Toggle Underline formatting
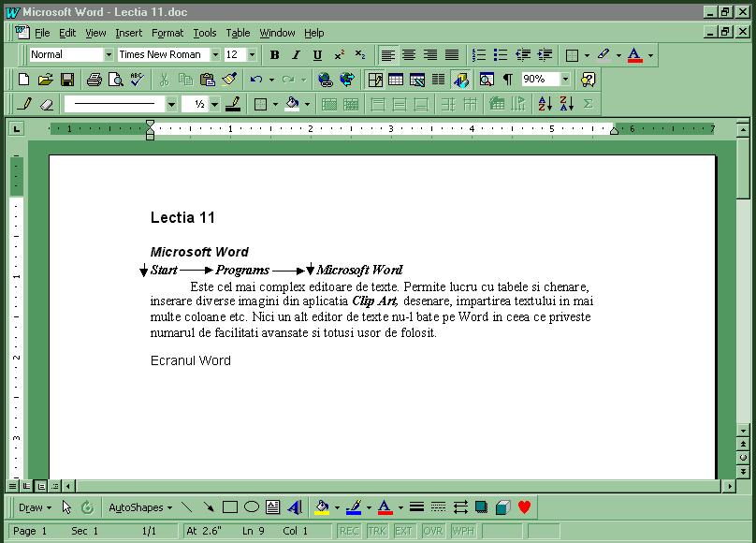This screenshot has width=756, height=543. (317, 55)
